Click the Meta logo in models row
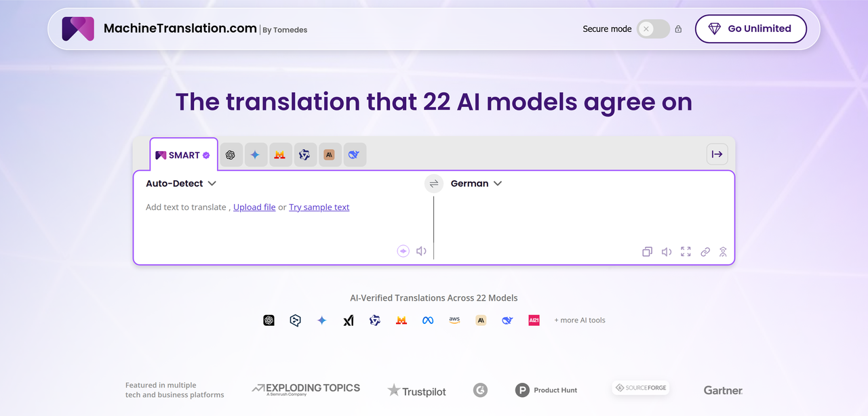This screenshot has height=416, width=868. pyautogui.click(x=428, y=320)
